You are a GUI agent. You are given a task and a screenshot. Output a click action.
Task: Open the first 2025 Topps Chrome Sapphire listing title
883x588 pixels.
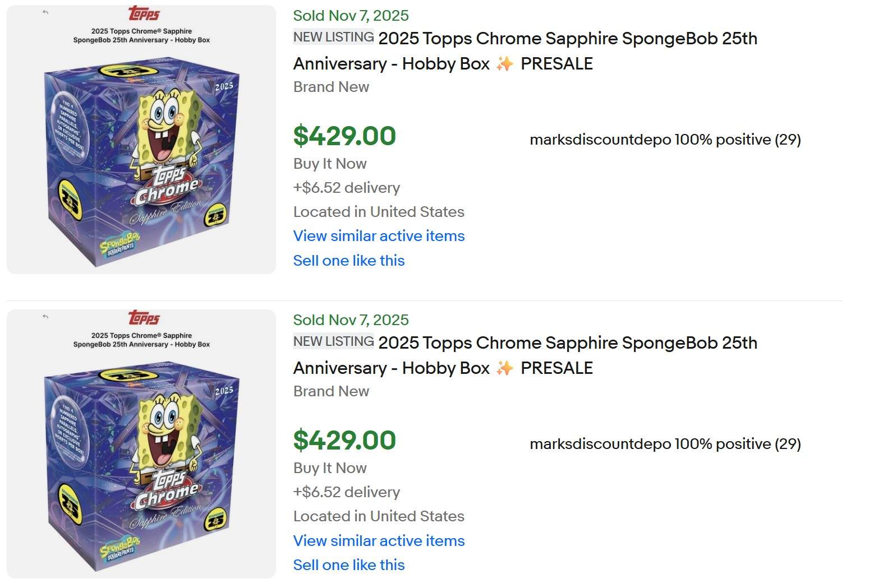coord(567,39)
